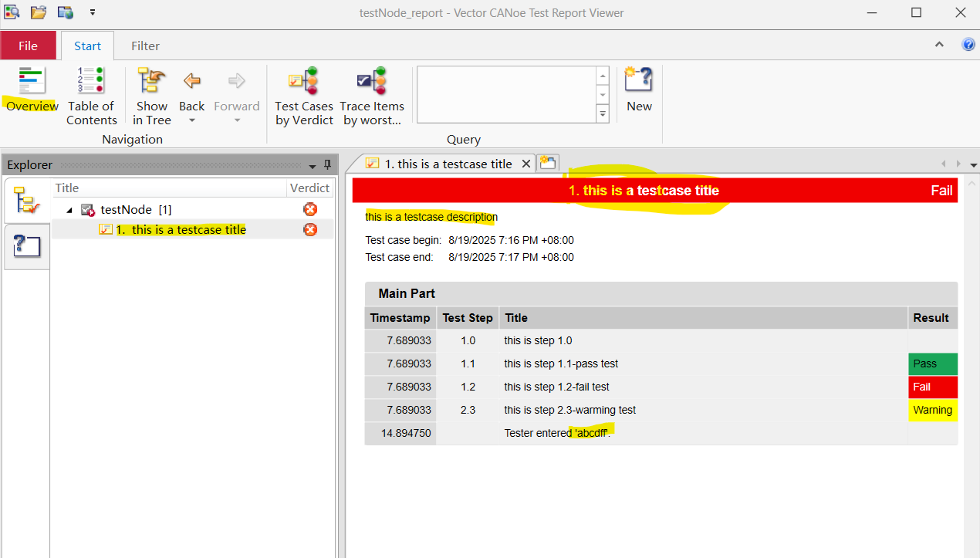
Task: Click "Tester entered 'abcdff'" row text
Action: point(557,433)
